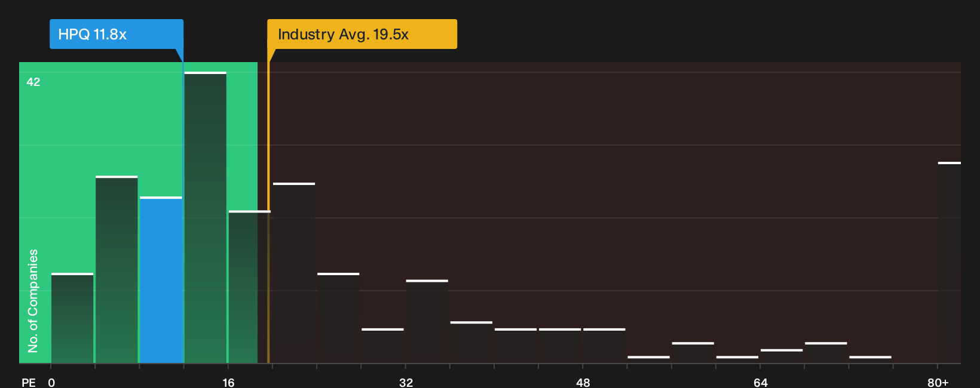Image resolution: width=980 pixels, height=388 pixels.
Task: Click the first histogram bar at PE 0
Action: pos(72,318)
